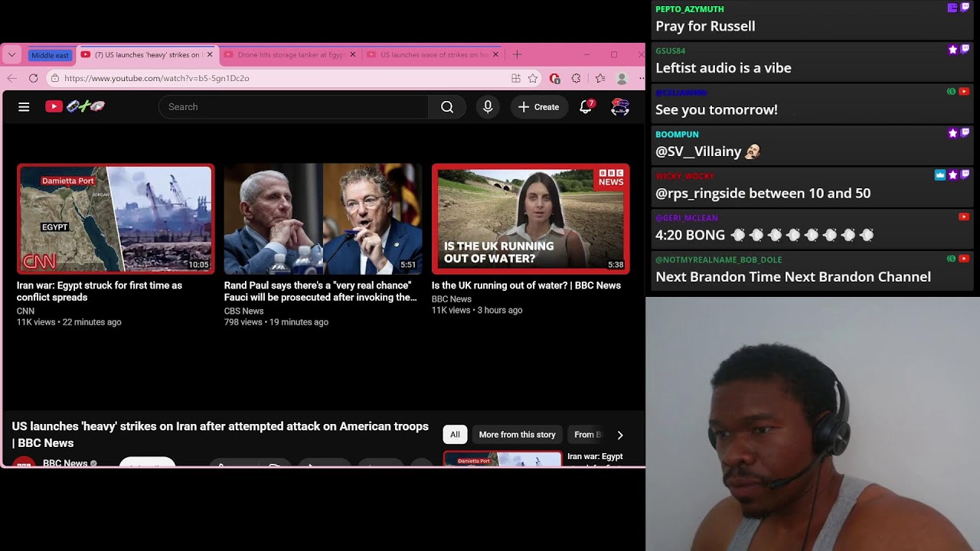Click the red shield extension icon
980x551 pixels.
pos(555,78)
